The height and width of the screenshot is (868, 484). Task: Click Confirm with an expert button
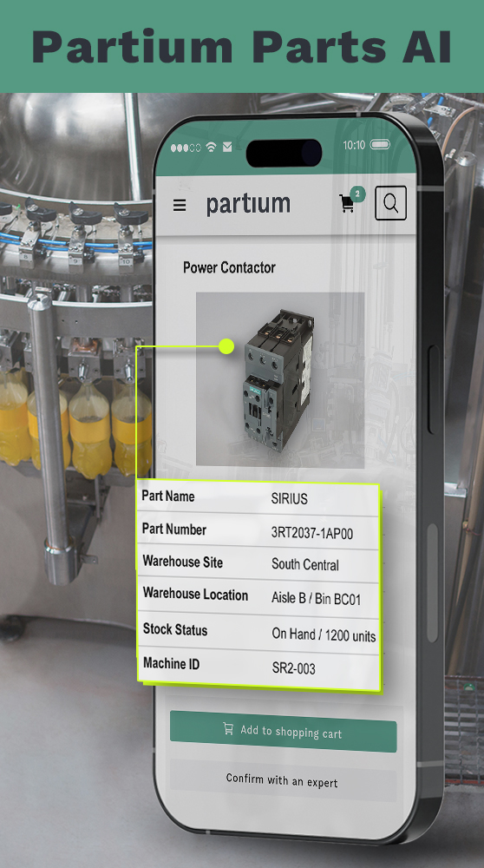click(282, 780)
